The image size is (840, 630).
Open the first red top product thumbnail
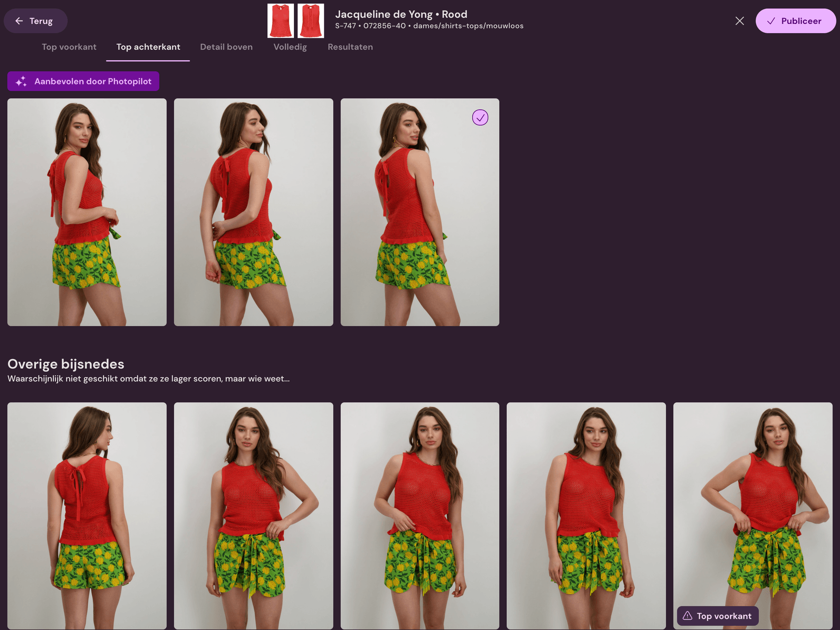coord(280,21)
